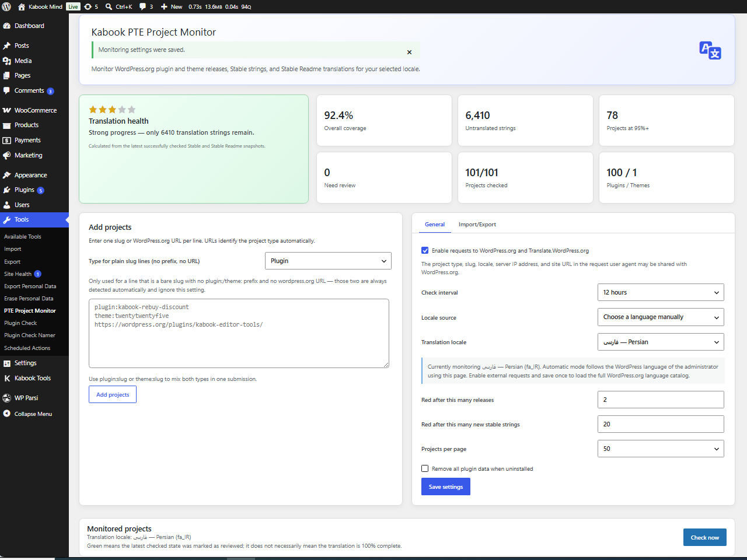This screenshot has height=560, width=747.
Task: Open the updates indicator showing 5
Action: pos(91,6)
